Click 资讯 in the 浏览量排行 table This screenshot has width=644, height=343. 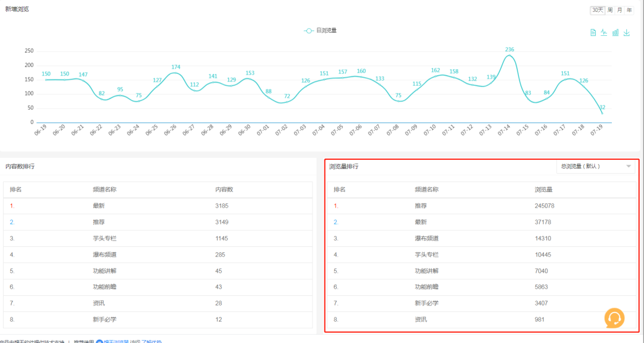coord(420,319)
